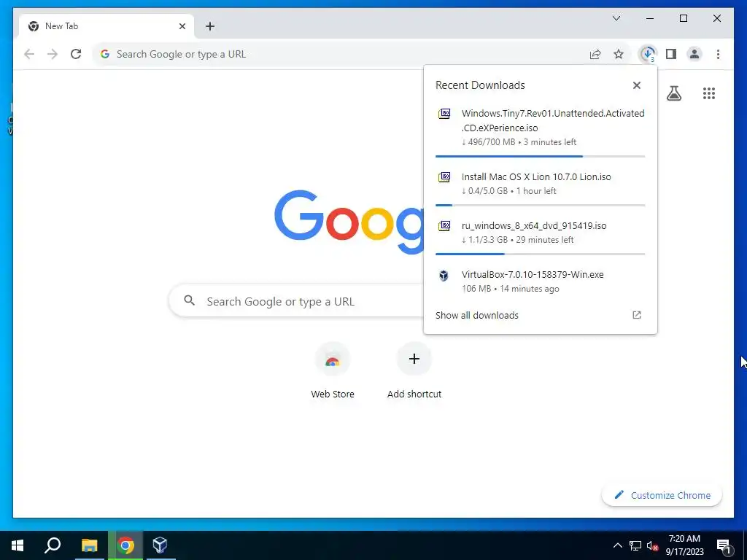Select the New Tab tab
The image size is (747, 560).
pyautogui.click(x=107, y=26)
